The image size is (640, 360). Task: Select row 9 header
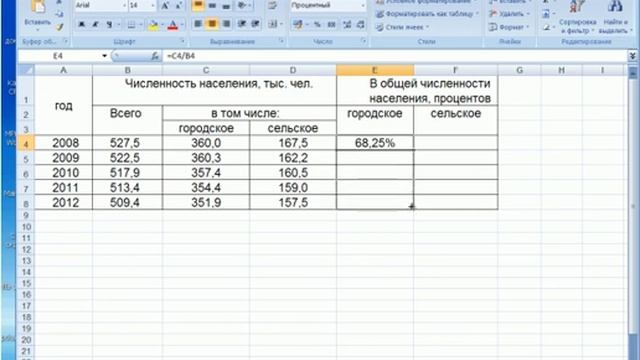[26, 215]
